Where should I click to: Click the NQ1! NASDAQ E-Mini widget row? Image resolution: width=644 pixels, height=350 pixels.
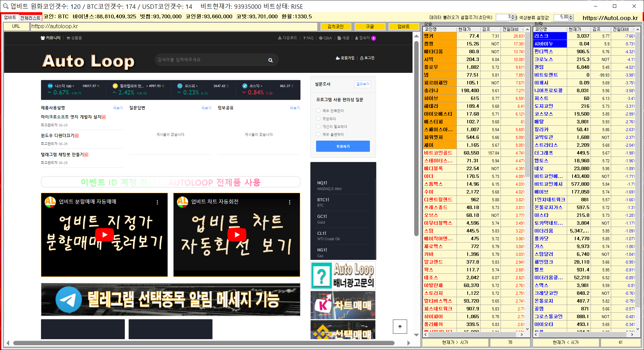click(343, 185)
